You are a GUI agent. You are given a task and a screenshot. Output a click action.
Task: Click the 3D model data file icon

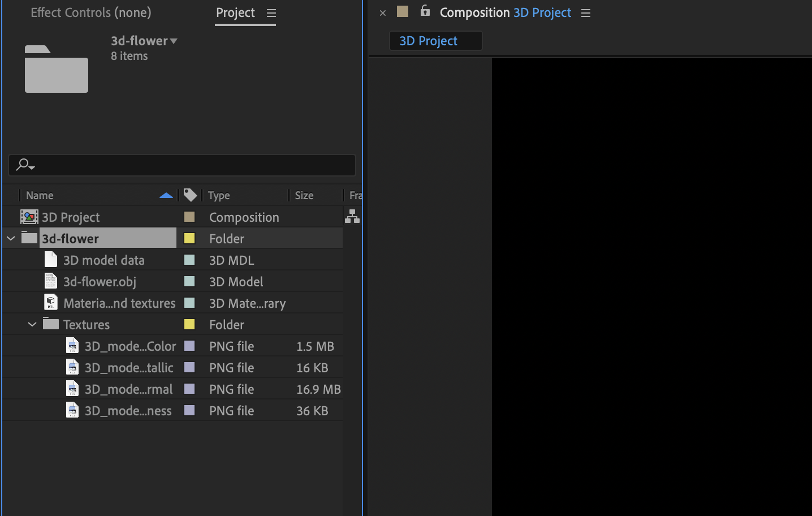[51, 259]
